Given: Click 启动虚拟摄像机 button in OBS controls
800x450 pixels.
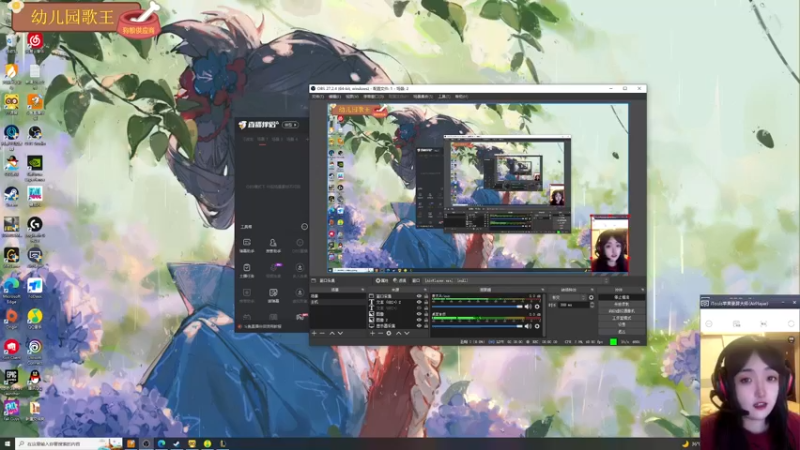Looking at the screenshot, I should [x=622, y=311].
